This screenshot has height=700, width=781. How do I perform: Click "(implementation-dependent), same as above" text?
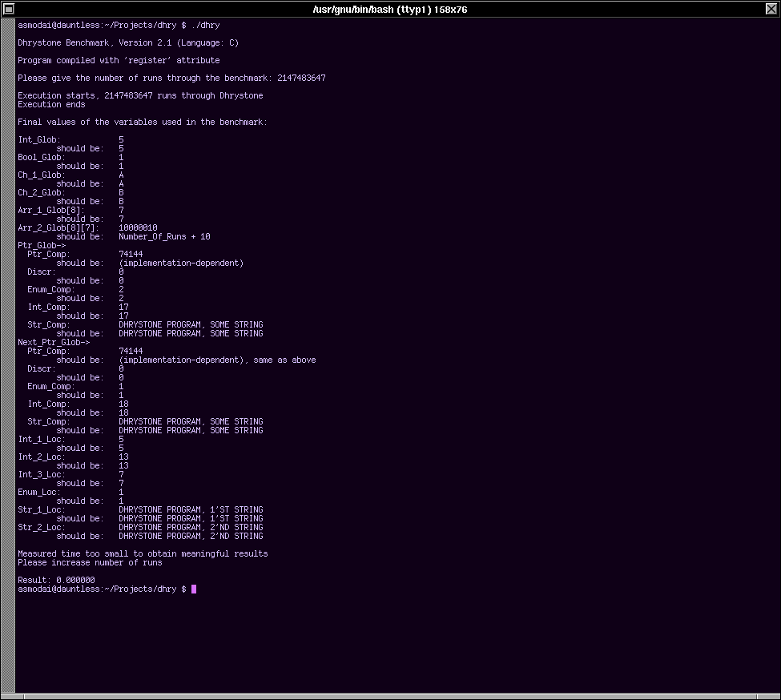click(x=217, y=360)
